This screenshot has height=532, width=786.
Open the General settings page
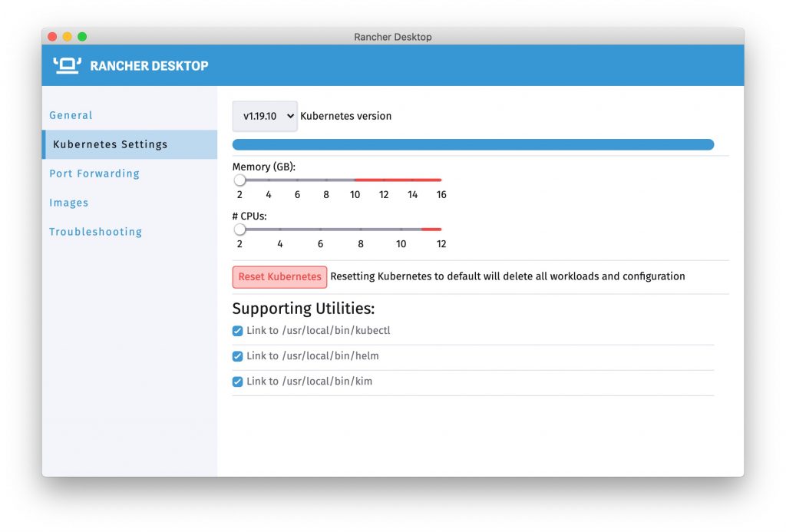coord(71,115)
